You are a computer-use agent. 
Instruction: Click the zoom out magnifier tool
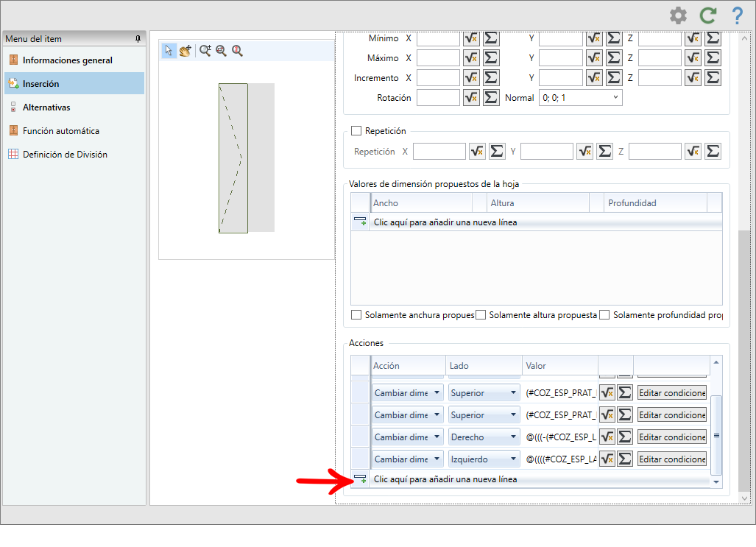pyautogui.click(x=222, y=50)
